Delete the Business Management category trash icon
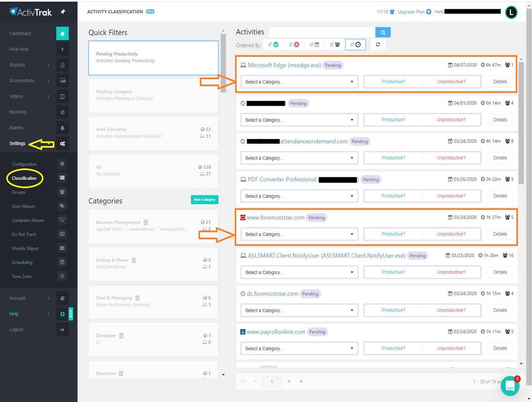Viewport: 532px width, 402px height. [x=146, y=223]
